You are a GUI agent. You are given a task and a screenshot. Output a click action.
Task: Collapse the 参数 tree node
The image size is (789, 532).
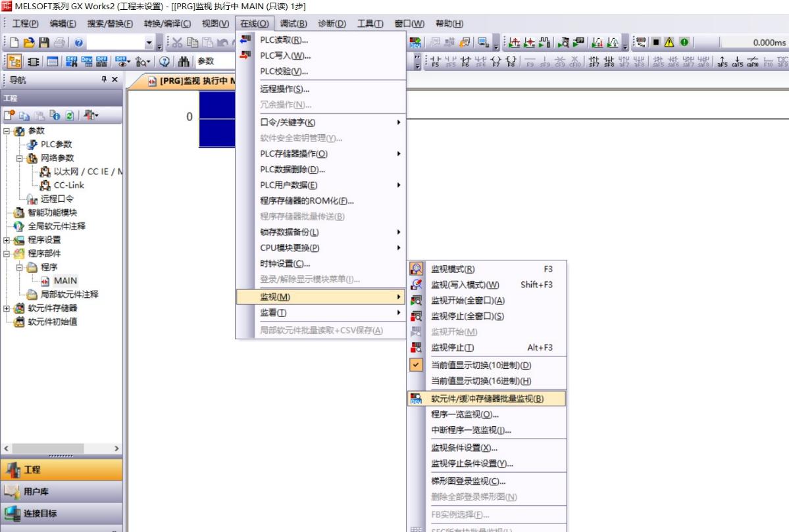coord(7,131)
